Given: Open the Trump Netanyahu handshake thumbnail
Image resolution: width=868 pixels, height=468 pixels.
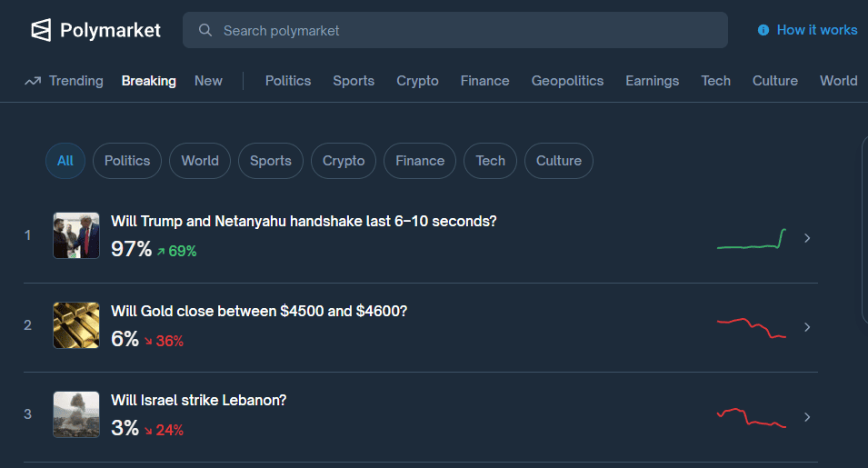Looking at the screenshot, I should (x=76, y=236).
